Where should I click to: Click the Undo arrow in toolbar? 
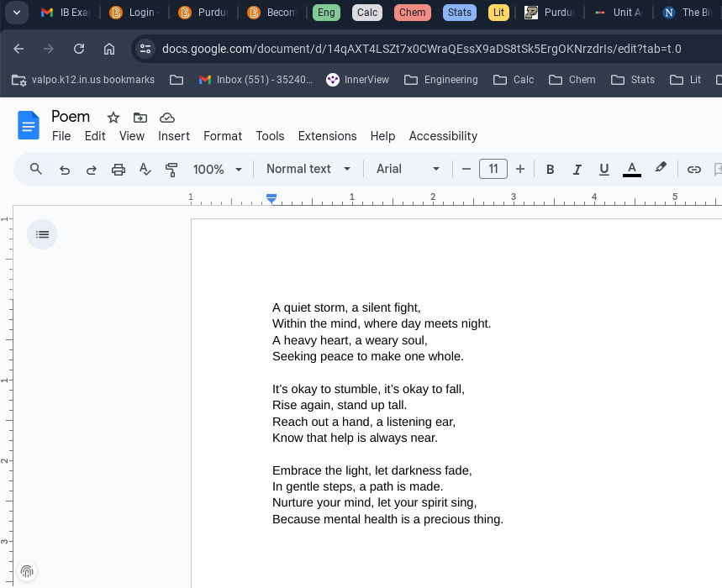pos(65,170)
